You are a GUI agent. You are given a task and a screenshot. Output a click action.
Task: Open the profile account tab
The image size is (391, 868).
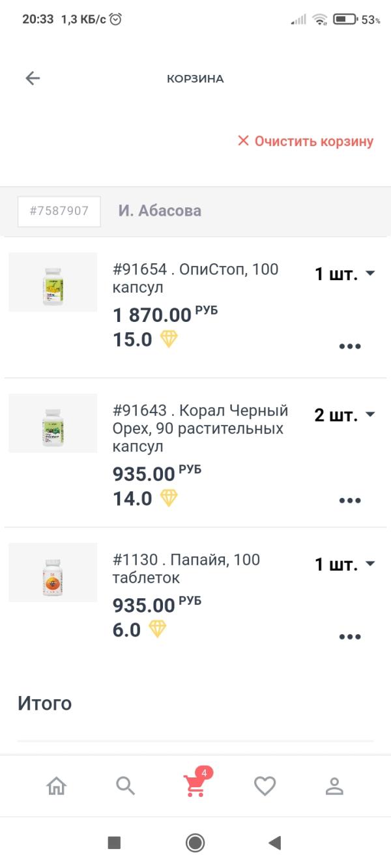pos(334,787)
